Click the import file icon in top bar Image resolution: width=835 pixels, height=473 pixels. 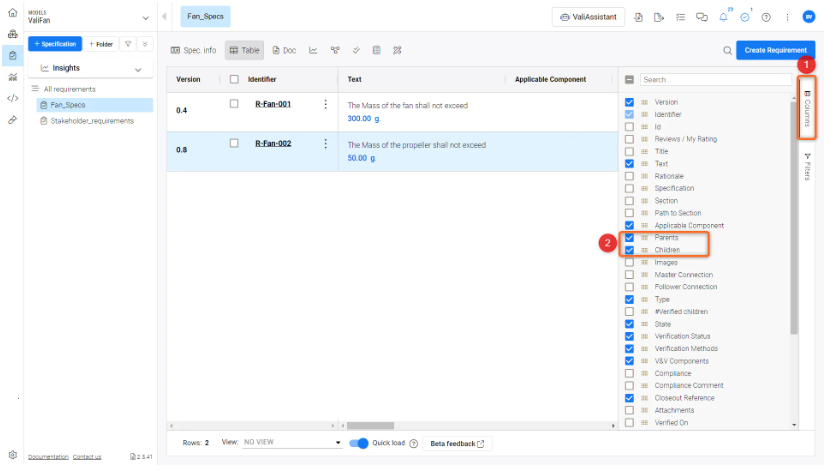click(638, 17)
